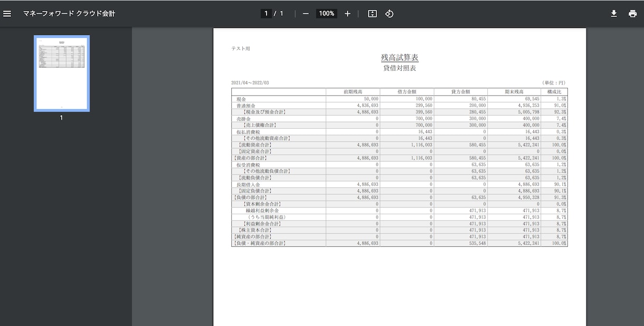Click the 売掛金 row label
The height and width of the screenshot is (326, 644).
[x=244, y=119]
